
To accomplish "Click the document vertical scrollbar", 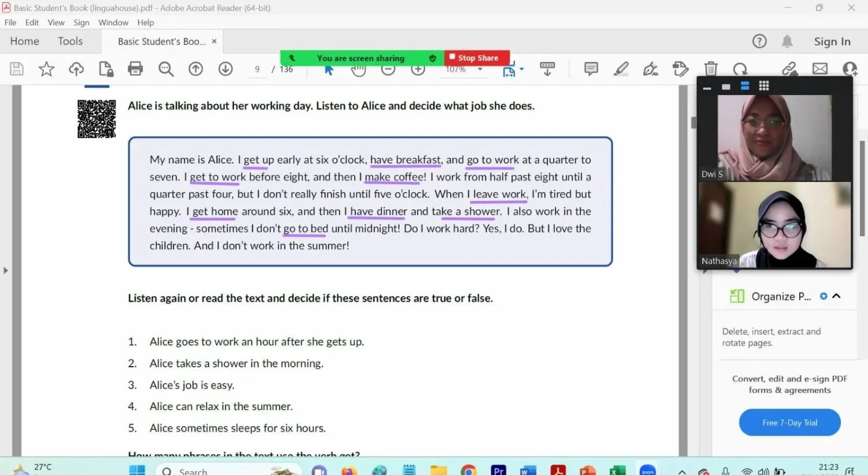I will (693, 122).
